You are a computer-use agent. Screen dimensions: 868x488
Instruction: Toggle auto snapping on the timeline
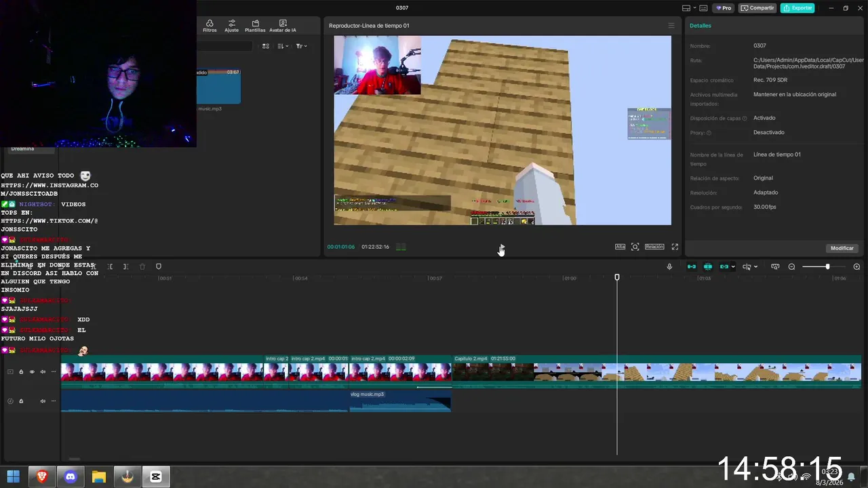point(708,266)
